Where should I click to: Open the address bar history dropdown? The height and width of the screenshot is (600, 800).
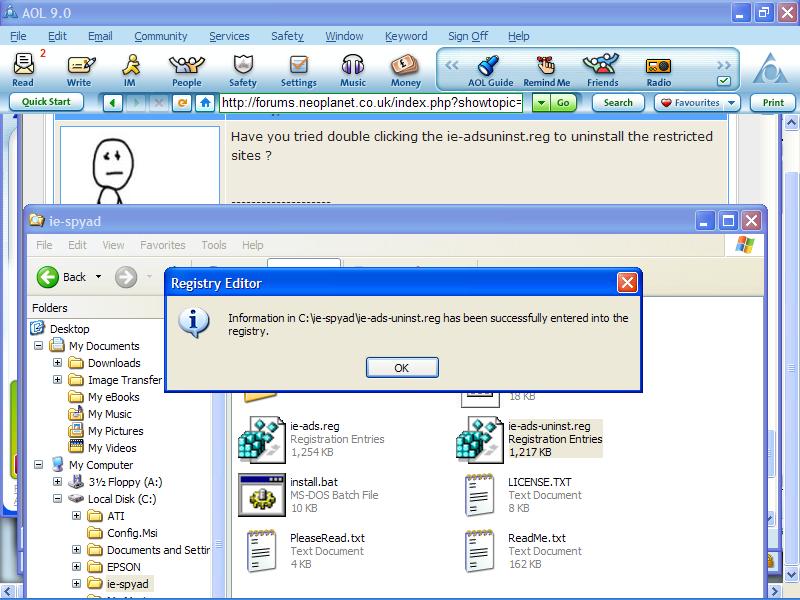pos(541,103)
